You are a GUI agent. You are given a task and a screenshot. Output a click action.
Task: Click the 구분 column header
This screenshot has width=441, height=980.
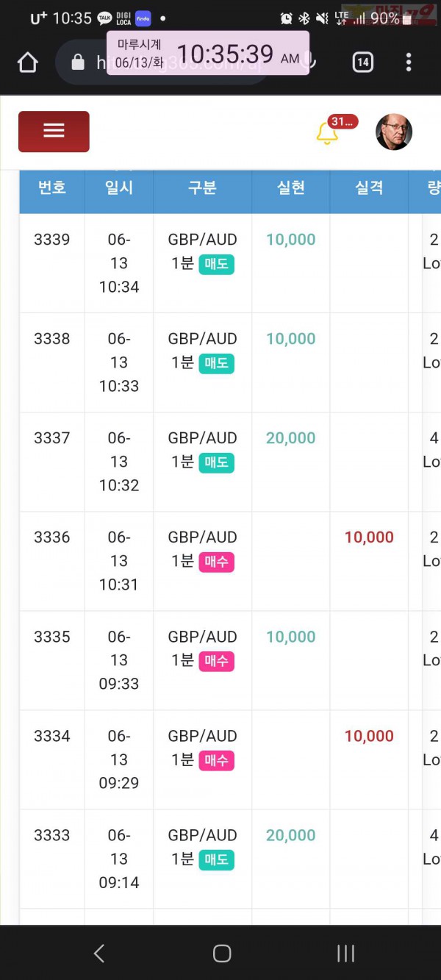coord(202,187)
